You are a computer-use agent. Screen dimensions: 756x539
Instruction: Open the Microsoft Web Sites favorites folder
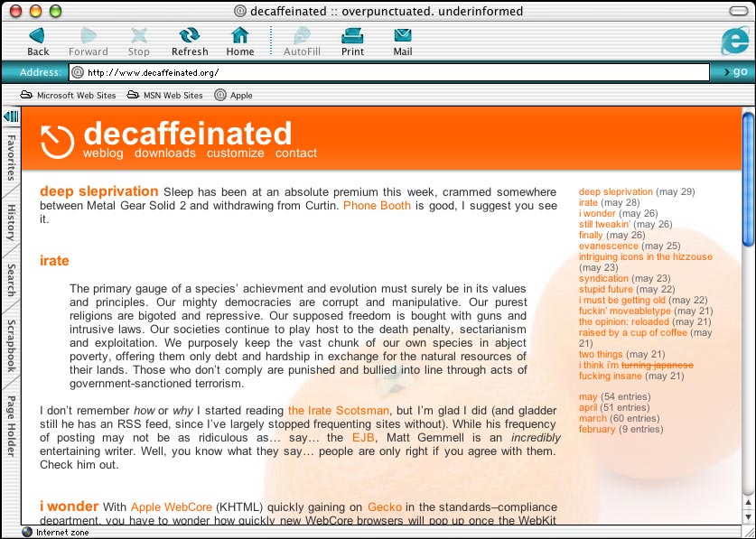tap(68, 96)
